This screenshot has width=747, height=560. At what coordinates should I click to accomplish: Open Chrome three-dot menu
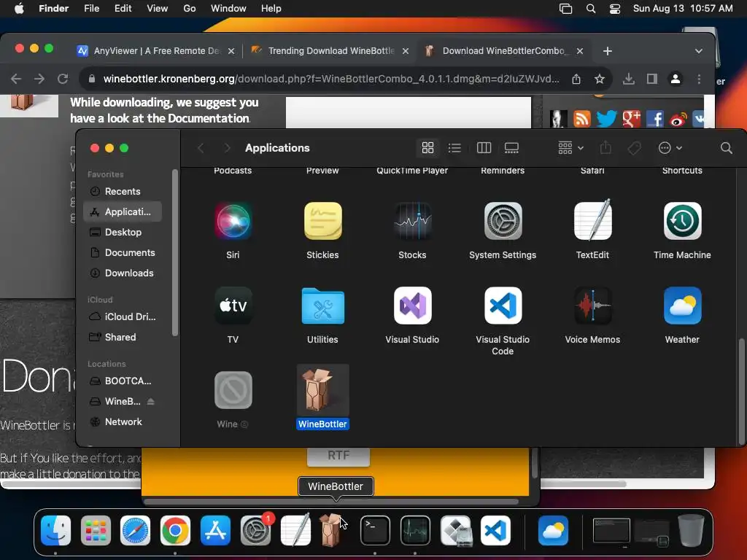tap(699, 79)
